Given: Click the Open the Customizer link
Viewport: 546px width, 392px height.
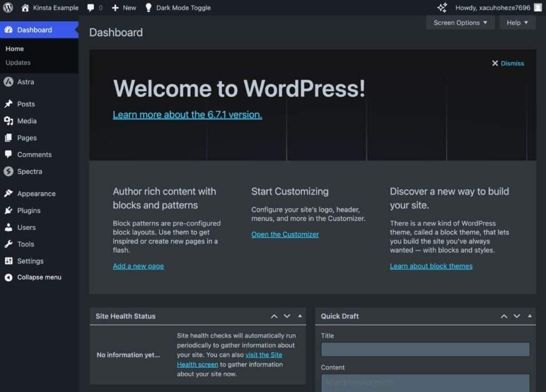Looking at the screenshot, I should coord(285,234).
